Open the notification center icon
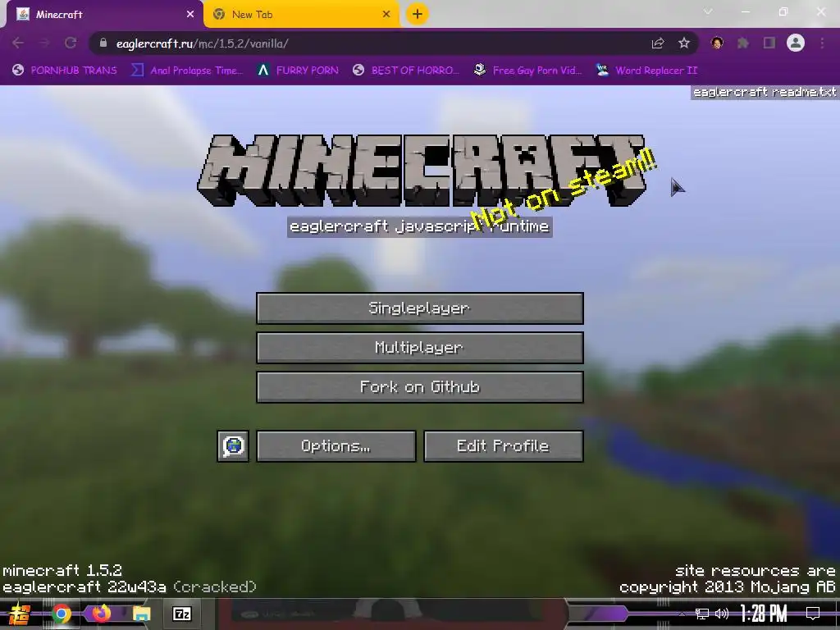840x630 pixels. (813, 614)
